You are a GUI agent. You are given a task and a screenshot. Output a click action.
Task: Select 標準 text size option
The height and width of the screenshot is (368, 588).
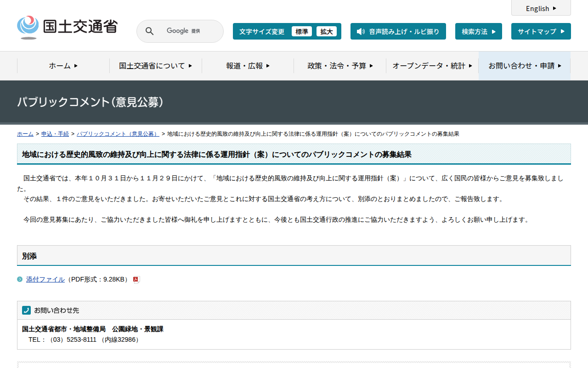point(302,31)
